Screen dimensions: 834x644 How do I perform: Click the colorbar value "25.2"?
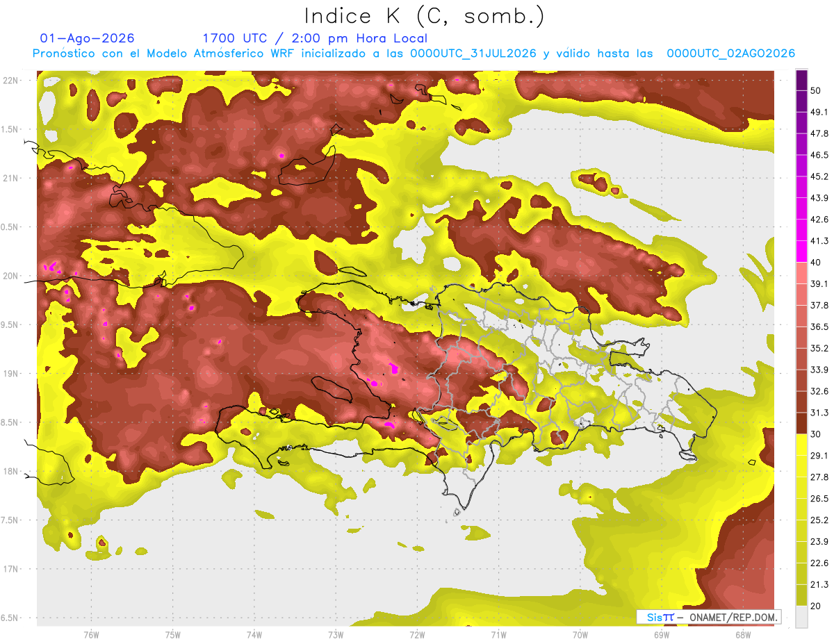819,520
